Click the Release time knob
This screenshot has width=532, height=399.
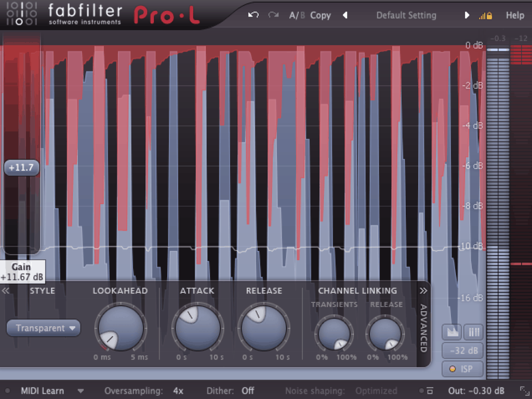pos(263,328)
